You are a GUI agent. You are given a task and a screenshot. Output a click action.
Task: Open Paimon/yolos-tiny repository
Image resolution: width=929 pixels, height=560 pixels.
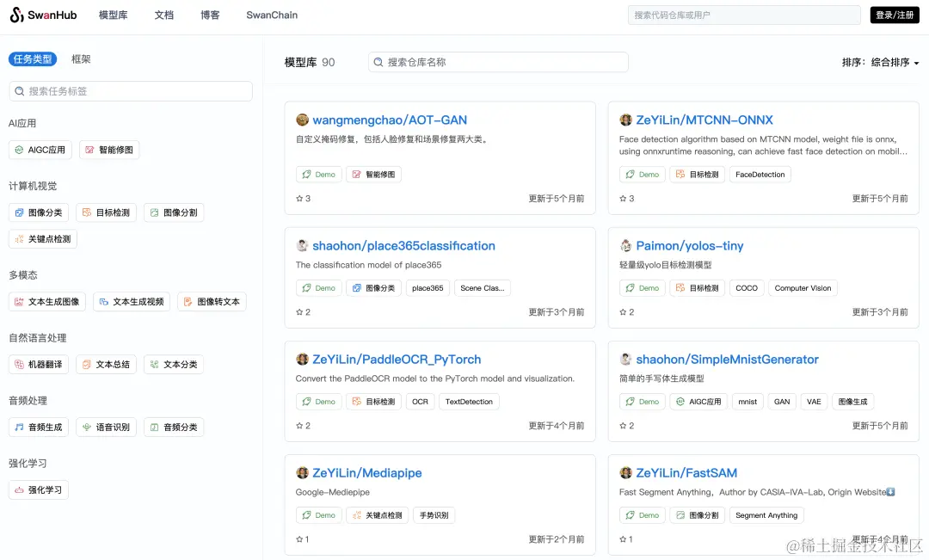pos(690,245)
